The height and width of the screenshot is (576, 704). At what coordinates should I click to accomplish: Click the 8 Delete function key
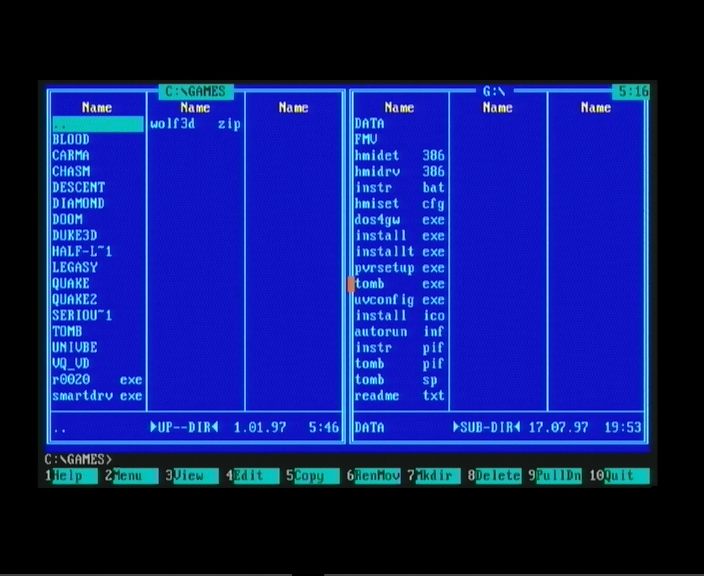(494, 476)
